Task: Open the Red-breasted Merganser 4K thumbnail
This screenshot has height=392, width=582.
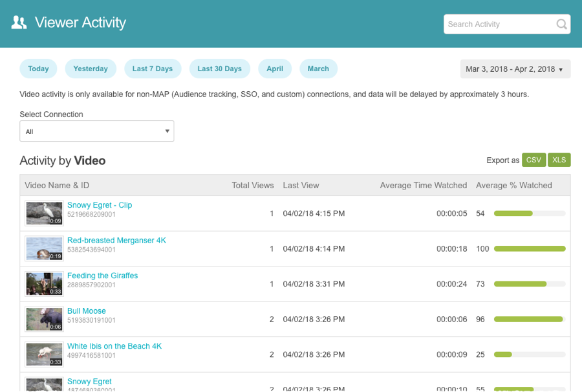Action: coord(44,248)
